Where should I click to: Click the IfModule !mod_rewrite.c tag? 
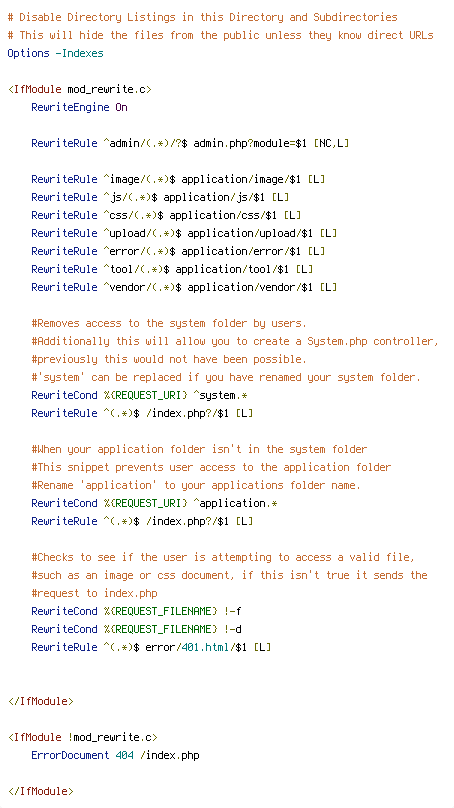[x=82, y=737]
